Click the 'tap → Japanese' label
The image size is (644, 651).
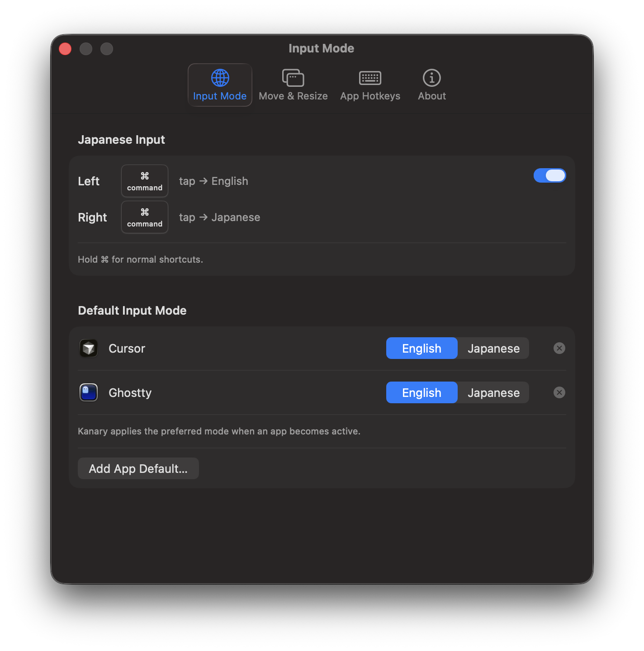click(x=219, y=217)
